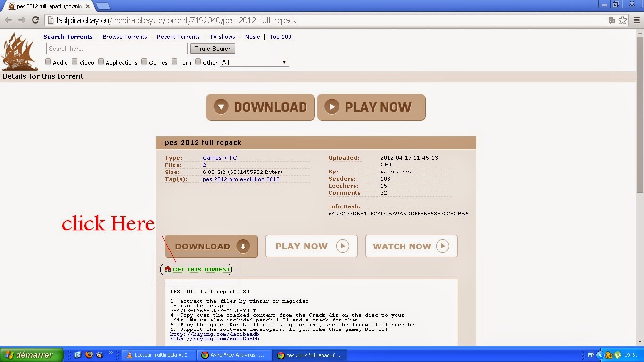Open the first quick launch icon beside démarrer
Viewport: 644px width, 362px height.
tap(78, 355)
